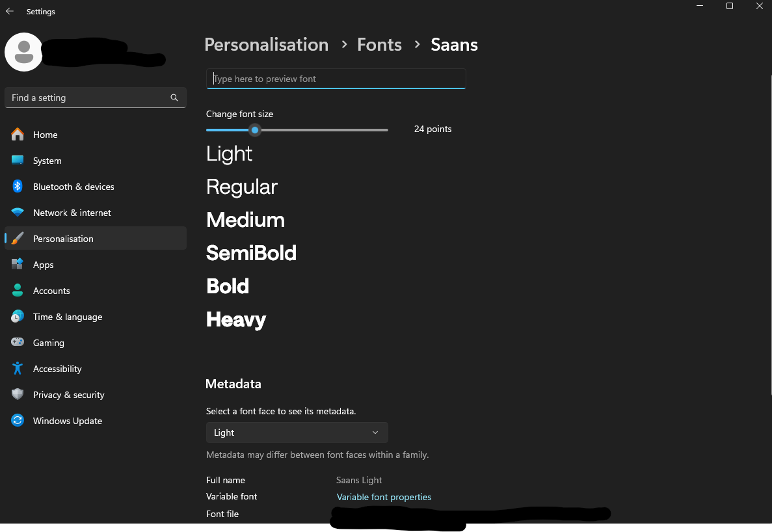Click the Apps icon in sidebar

pos(18,265)
